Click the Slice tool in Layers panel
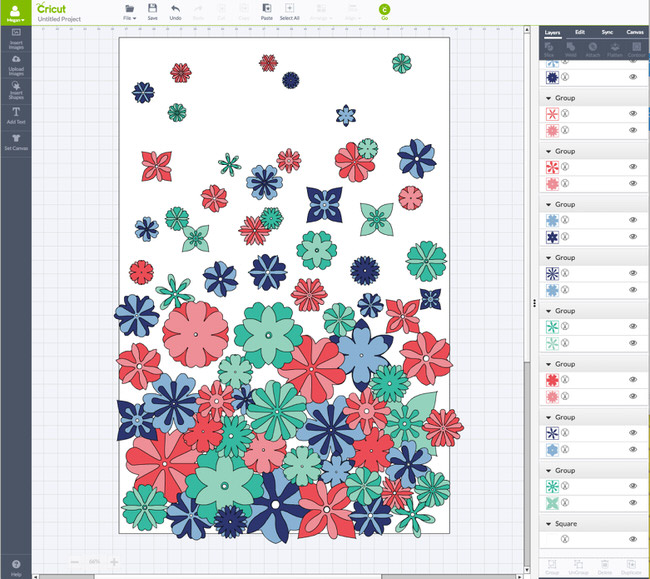650x579 pixels. pyautogui.click(x=549, y=49)
